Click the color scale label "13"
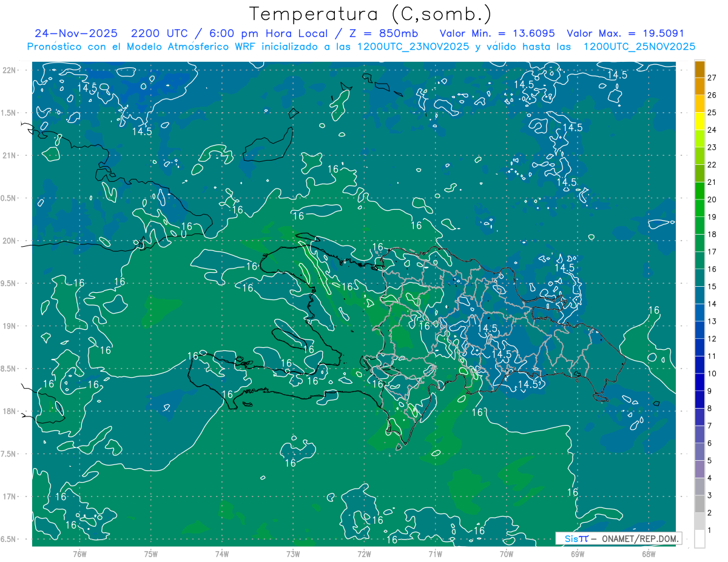 [713, 321]
